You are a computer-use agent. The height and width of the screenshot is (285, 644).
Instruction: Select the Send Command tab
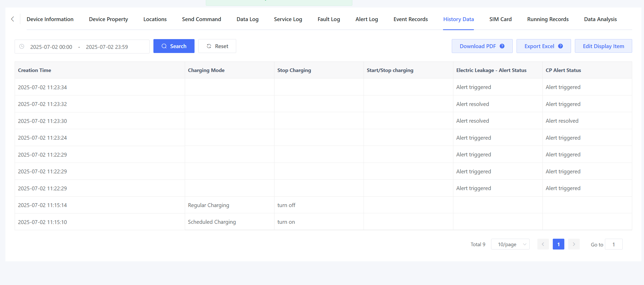pyautogui.click(x=201, y=19)
